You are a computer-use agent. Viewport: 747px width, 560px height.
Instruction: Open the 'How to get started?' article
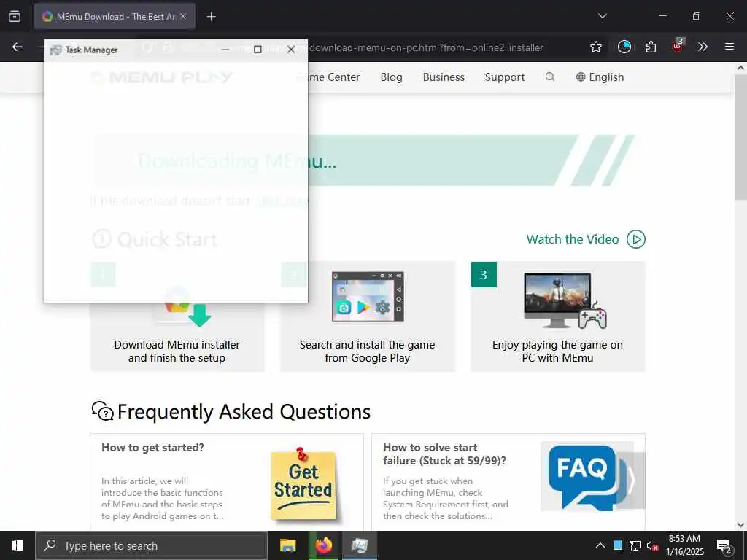pyautogui.click(x=152, y=448)
